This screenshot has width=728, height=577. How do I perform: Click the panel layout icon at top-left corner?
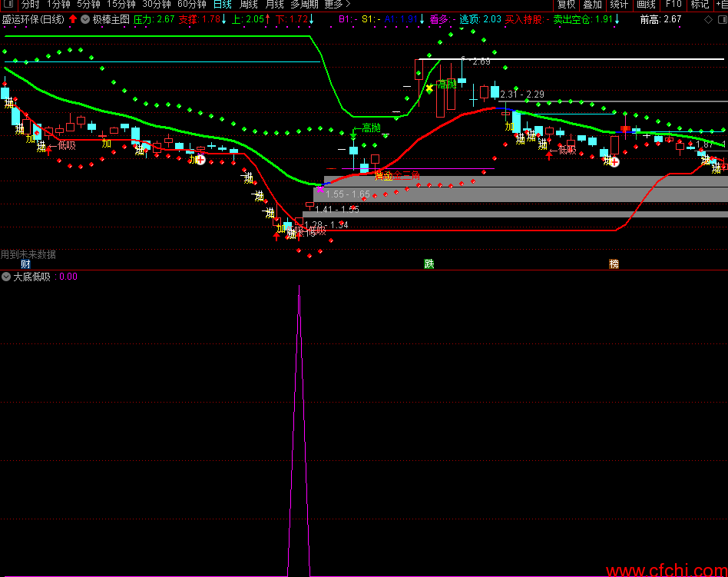[x=8, y=4]
